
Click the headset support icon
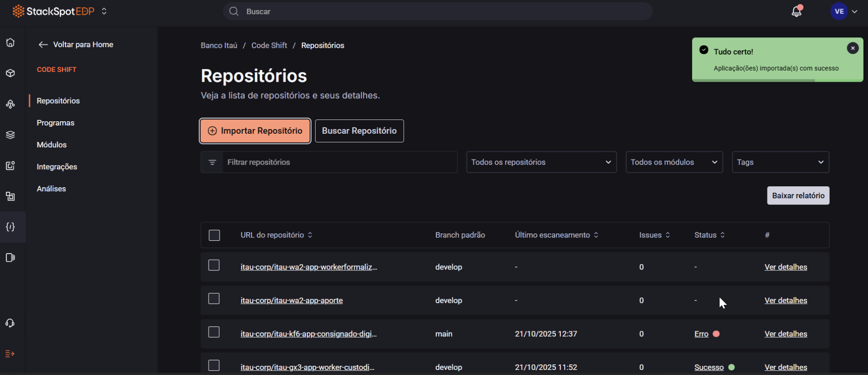point(10,323)
